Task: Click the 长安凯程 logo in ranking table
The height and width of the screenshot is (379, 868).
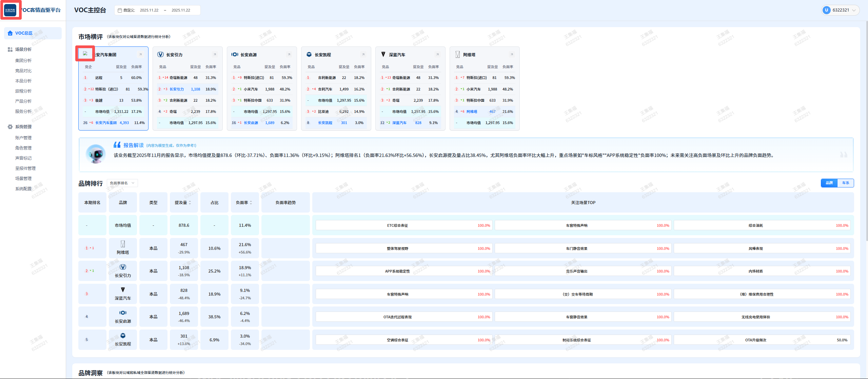Action: [x=123, y=336]
